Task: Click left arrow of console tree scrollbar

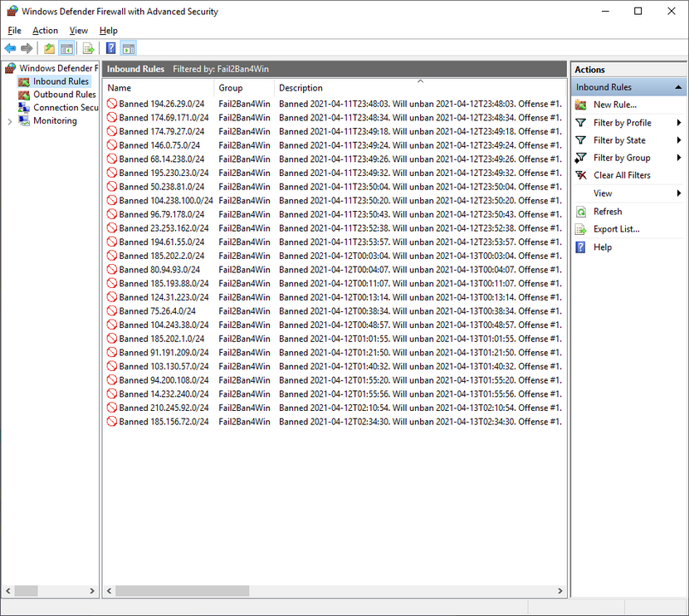Action: (8, 591)
